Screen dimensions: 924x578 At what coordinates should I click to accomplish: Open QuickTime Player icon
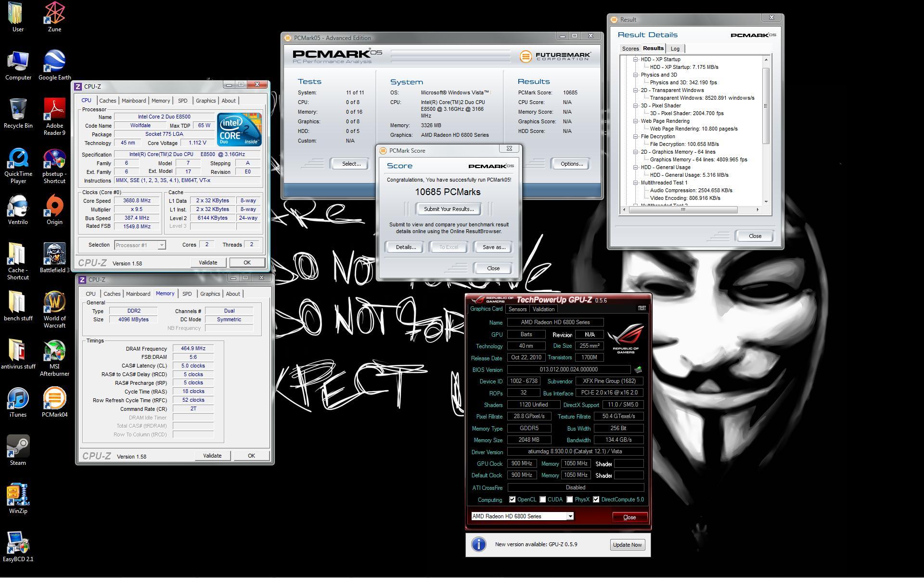point(18,165)
